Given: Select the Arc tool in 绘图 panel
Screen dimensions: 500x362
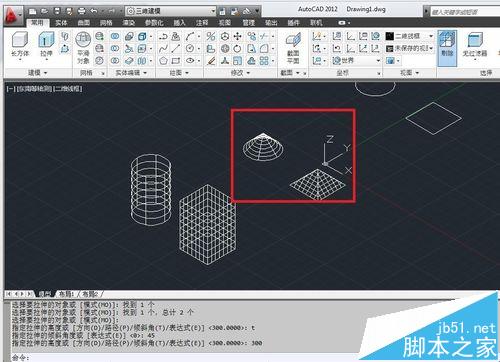Looking at the screenshot, I should tap(190, 36).
